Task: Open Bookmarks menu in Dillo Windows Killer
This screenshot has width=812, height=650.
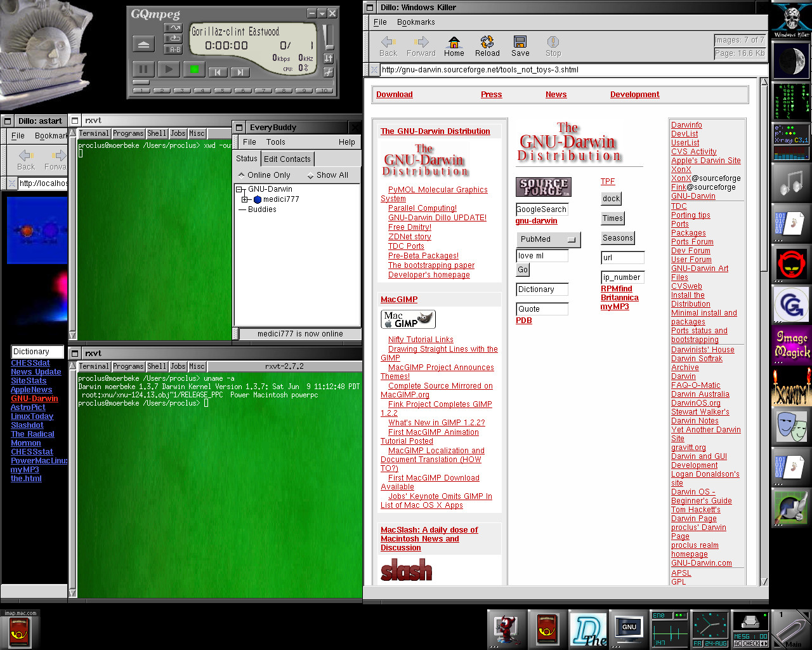Action: point(416,22)
